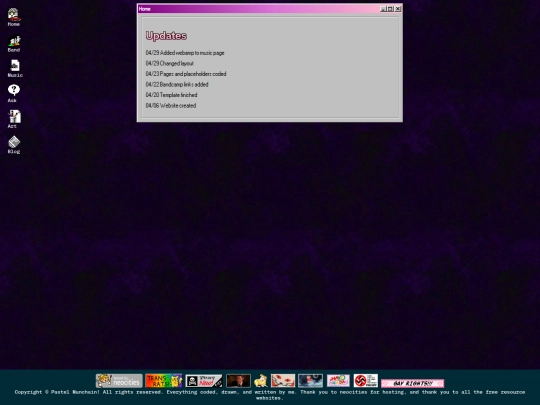Select the '04/29 Added webamp to music page' entry
The width and height of the screenshot is (540, 405).
(185, 53)
